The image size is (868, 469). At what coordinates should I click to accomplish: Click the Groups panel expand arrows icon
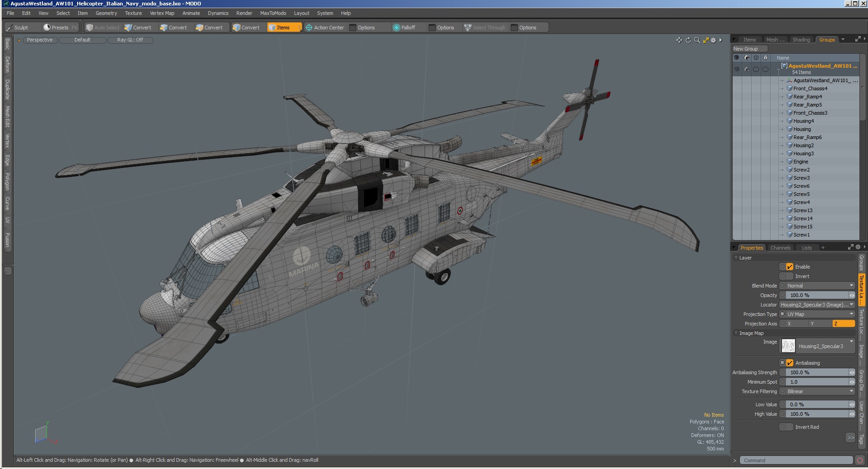pyautogui.click(x=858, y=39)
